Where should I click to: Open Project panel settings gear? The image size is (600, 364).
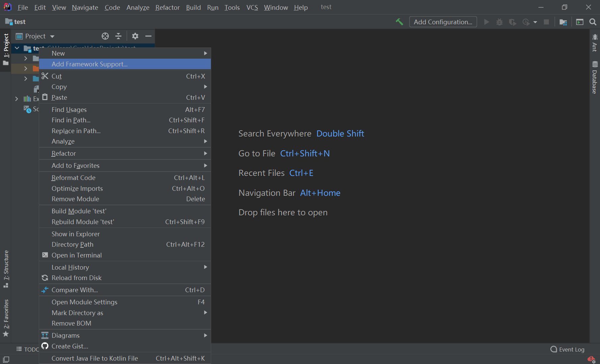(x=135, y=36)
